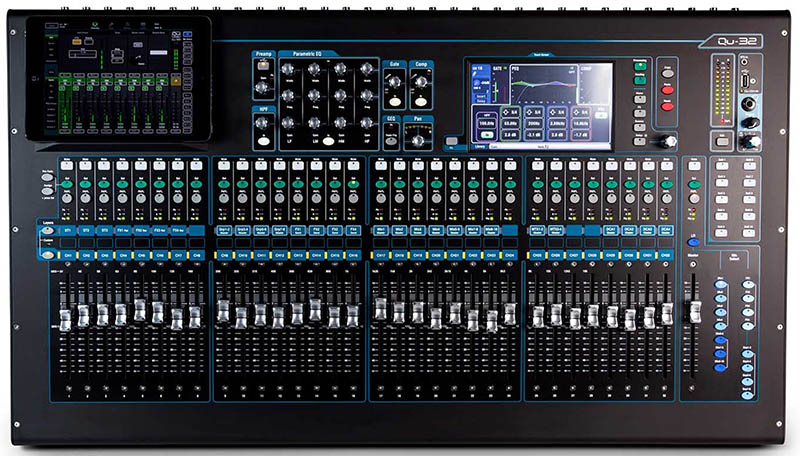
Task: Click the ST1 strip label
Action: pos(67,231)
